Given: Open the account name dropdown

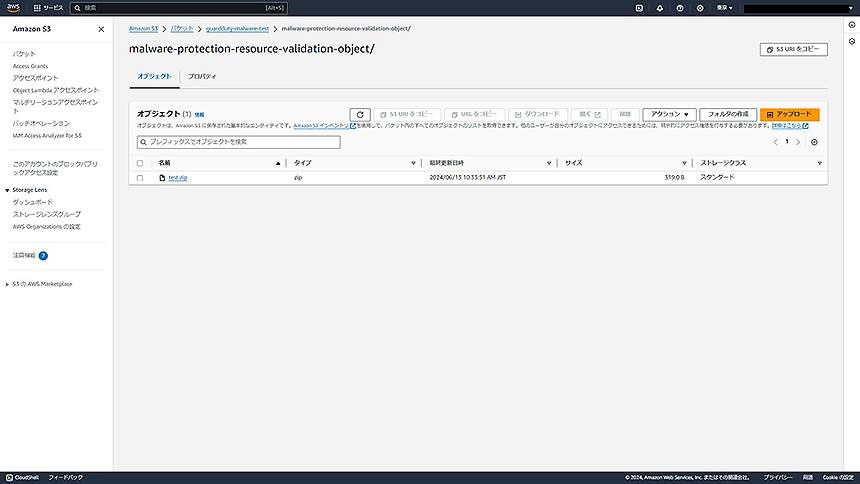Looking at the screenshot, I should tap(799, 8).
